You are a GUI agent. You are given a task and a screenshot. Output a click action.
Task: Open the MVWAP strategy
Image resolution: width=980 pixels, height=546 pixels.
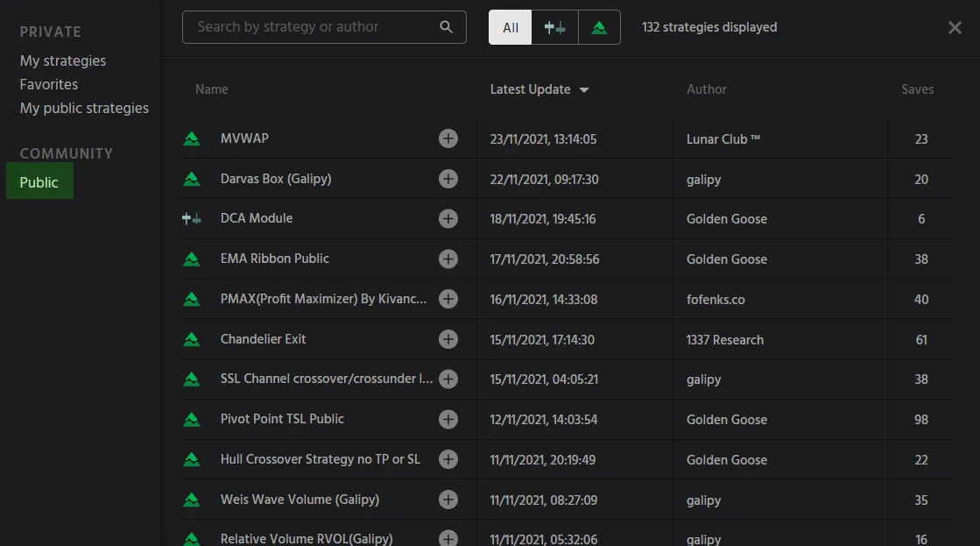coord(244,138)
